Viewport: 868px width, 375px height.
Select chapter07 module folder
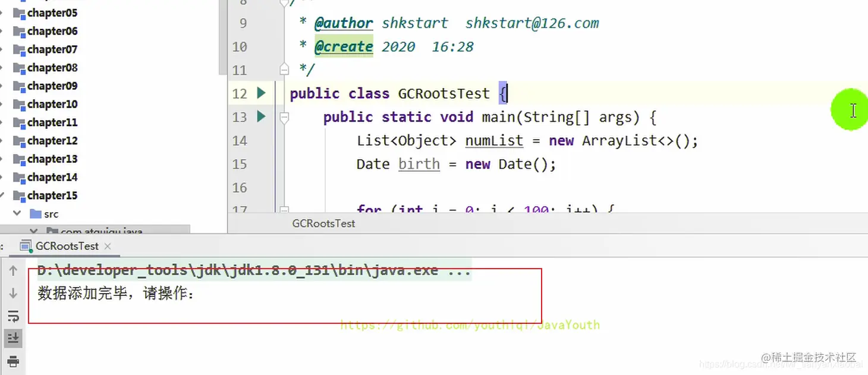(52, 49)
